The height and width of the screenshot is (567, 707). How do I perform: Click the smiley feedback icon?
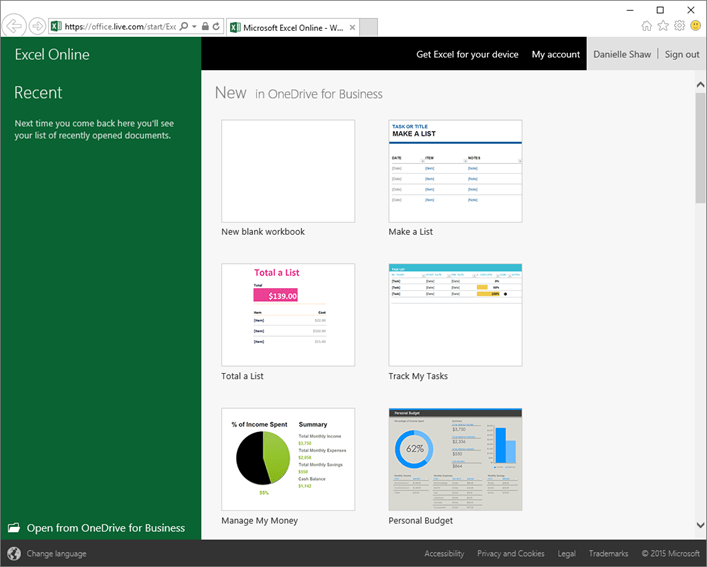point(696,26)
